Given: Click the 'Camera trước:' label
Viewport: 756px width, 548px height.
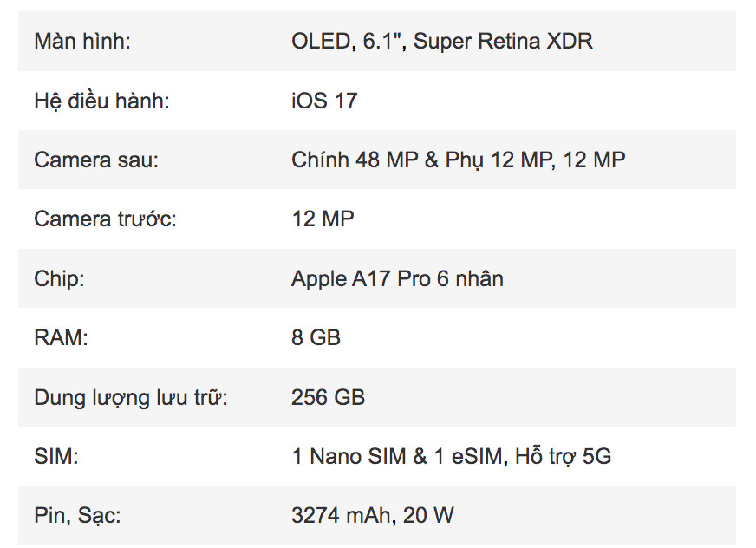Looking at the screenshot, I should click(x=105, y=219).
